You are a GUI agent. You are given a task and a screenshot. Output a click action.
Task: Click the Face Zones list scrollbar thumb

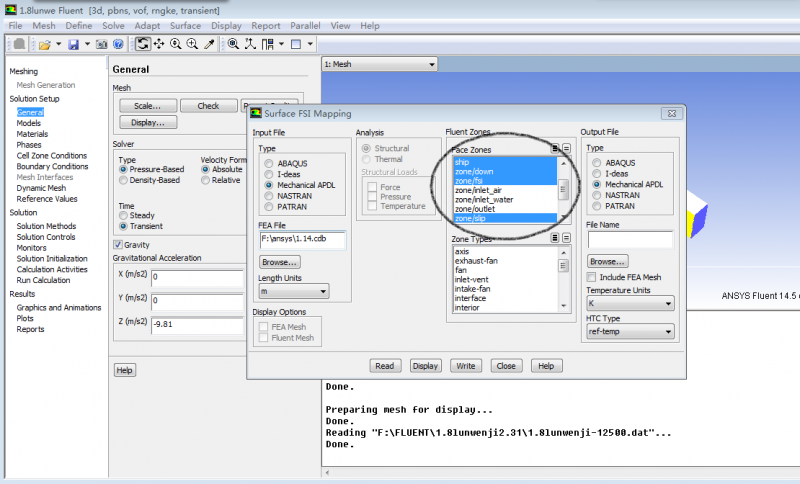click(x=563, y=190)
